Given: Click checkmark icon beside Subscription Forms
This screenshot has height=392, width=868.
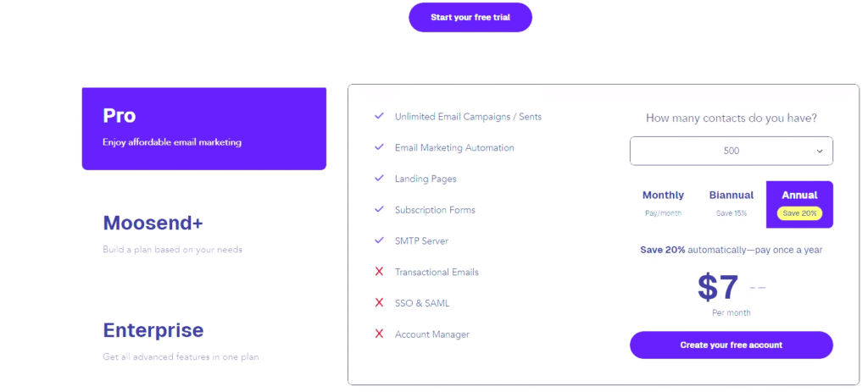Looking at the screenshot, I should click(x=379, y=209).
